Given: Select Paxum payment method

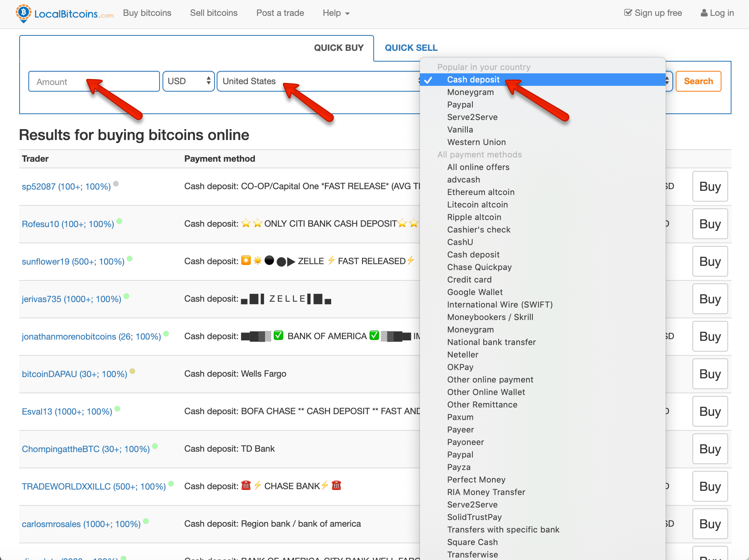Looking at the screenshot, I should (543, 417).
